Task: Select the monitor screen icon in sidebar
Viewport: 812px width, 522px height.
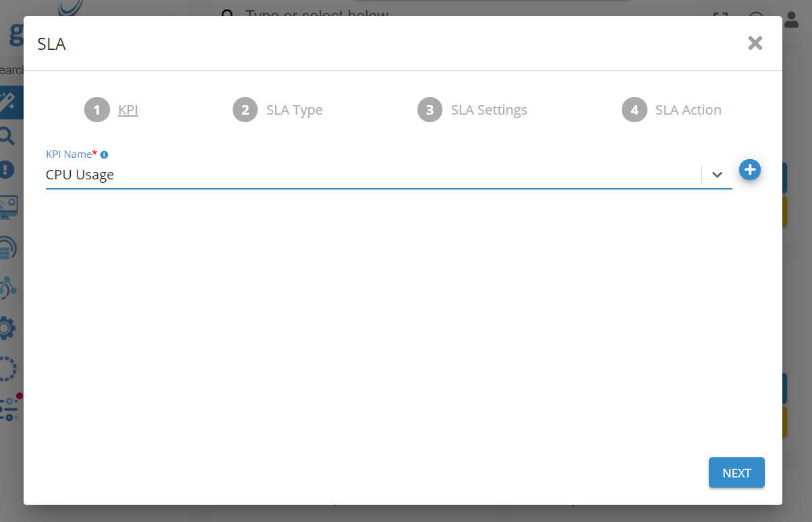Action: tap(9, 208)
